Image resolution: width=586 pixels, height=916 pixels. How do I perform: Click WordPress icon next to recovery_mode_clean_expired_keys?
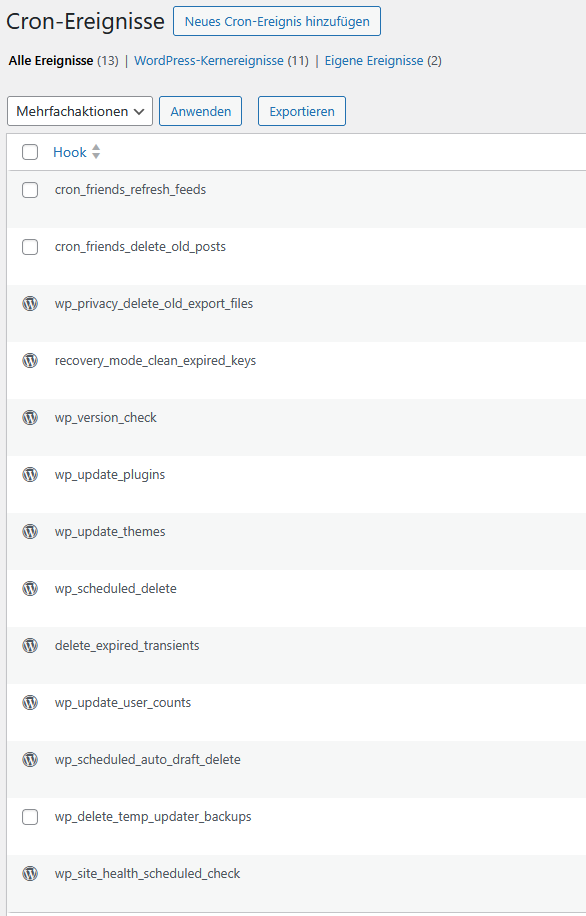(30, 360)
